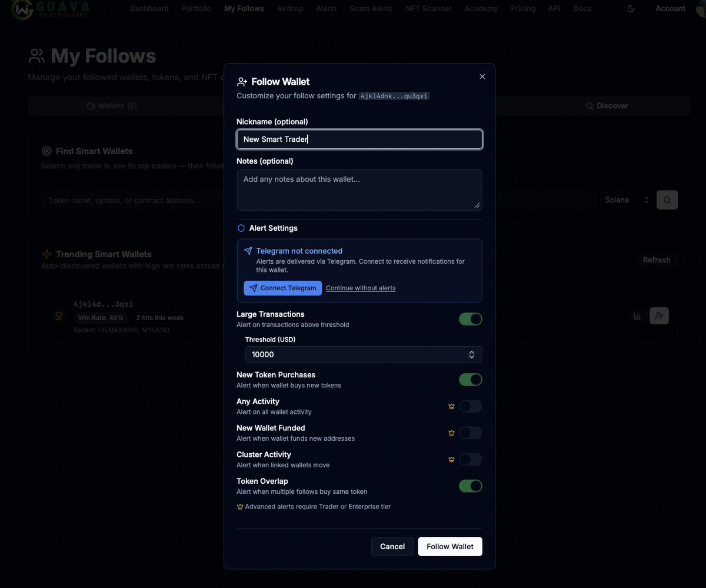Toggle dark mode moon icon
The image size is (706, 588).
click(x=631, y=8)
